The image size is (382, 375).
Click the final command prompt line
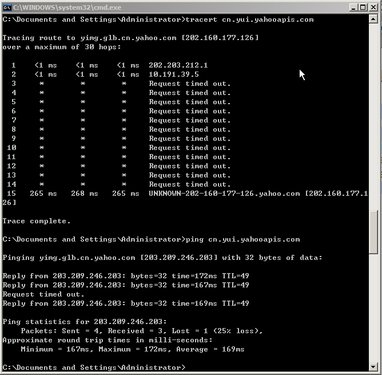[94, 367]
